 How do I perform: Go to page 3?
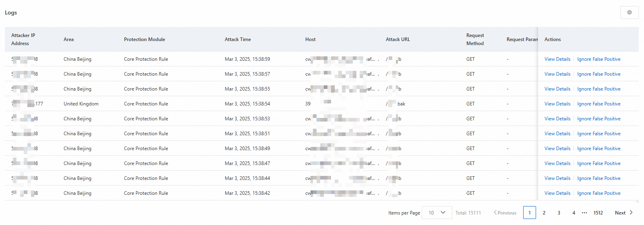click(559, 213)
